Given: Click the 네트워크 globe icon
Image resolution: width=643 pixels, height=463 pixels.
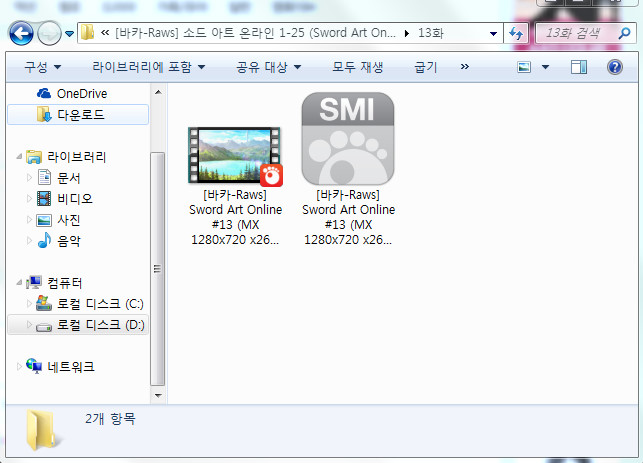Looking at the screenshot, I should (x=34, y=366).
